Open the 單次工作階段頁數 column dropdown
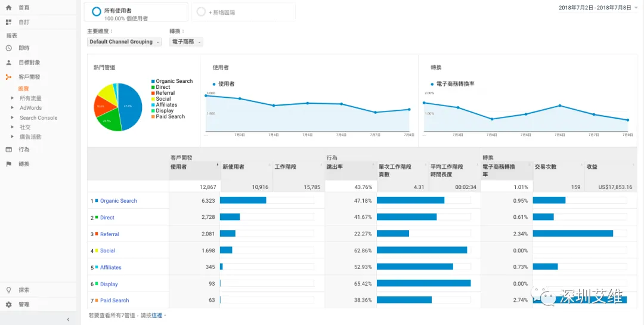 tap(426, 165)
